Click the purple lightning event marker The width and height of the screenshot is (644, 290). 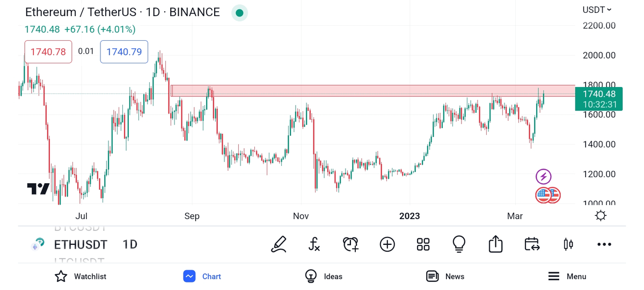tap(544, 176)
